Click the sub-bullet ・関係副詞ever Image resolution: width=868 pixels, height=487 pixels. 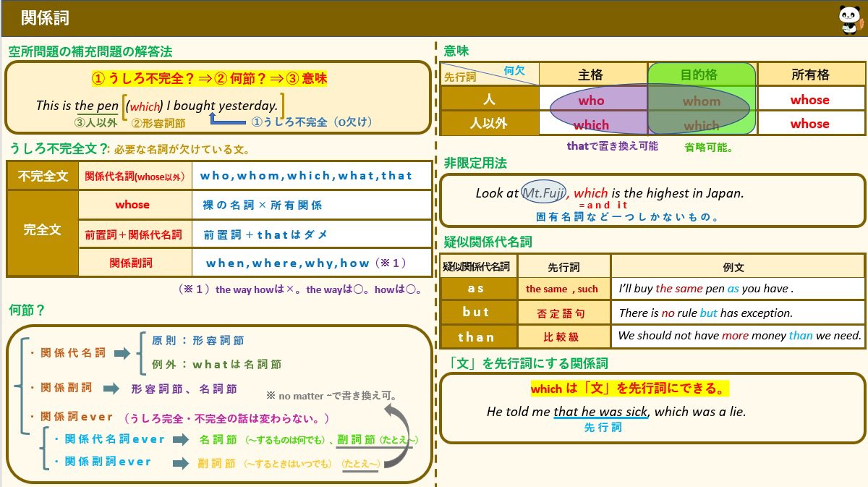click(102, 462)
